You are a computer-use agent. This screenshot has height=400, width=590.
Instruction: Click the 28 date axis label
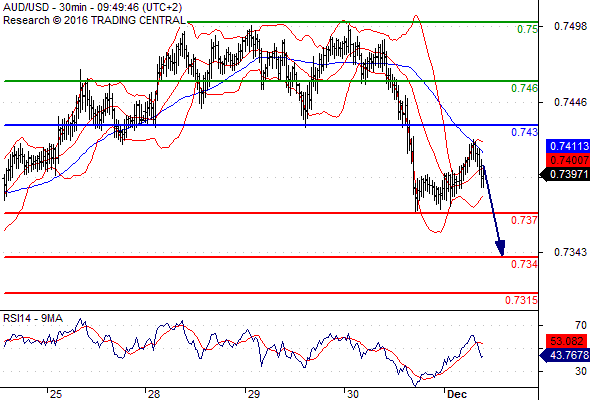[x=154, y=394]
